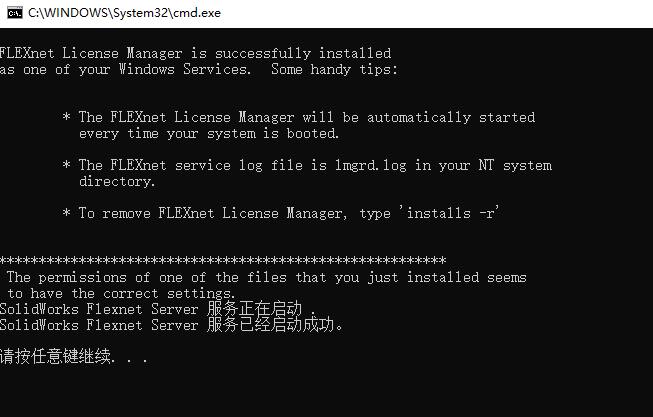
Task: Click the row of asterisks separator line
Action: coord(223,261)
